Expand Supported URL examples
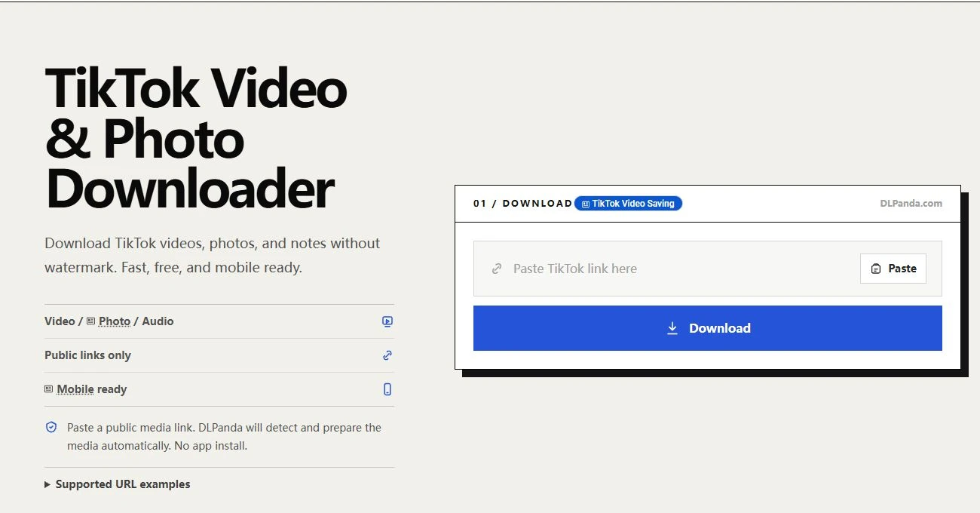980x513 pixels. (x=118, y=484)
